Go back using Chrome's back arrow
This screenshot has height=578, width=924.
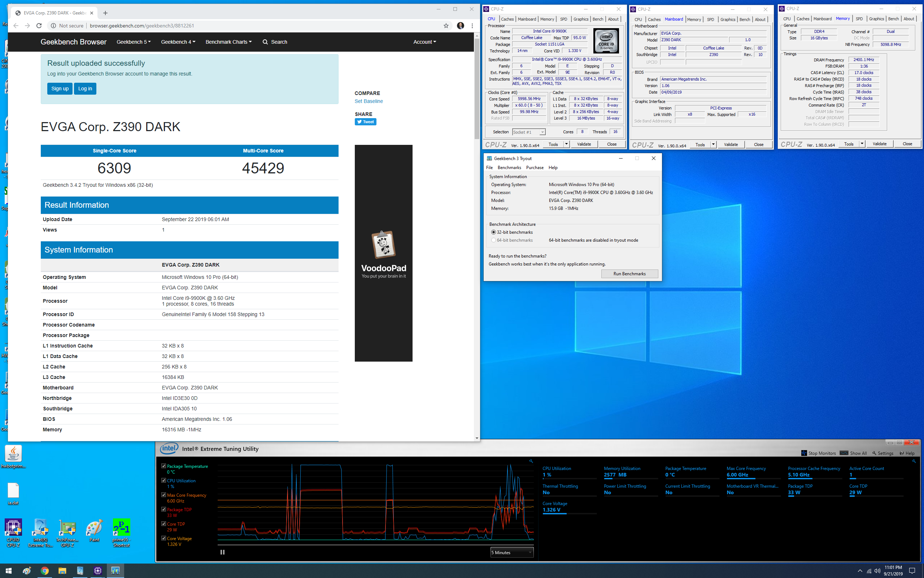(16, 26)
